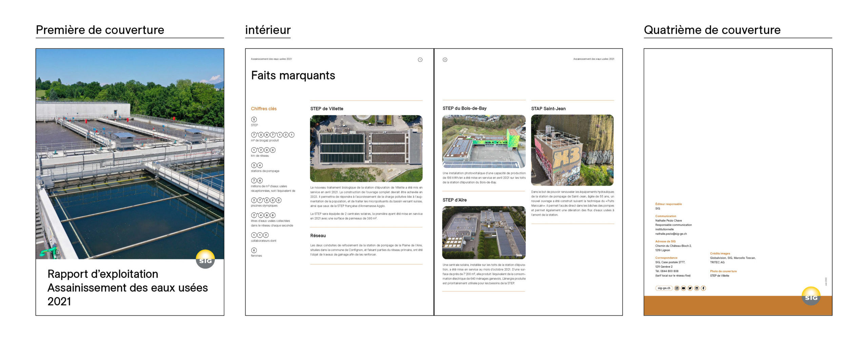Click the SIG logo on front cover
The height and width of the screenshot is (338, 868).
click(x=205, y=260)
